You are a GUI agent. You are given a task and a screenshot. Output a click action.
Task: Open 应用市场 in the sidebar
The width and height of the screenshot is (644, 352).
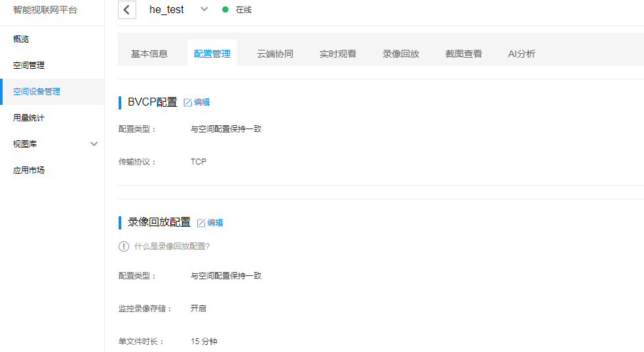tap(52, 170)
